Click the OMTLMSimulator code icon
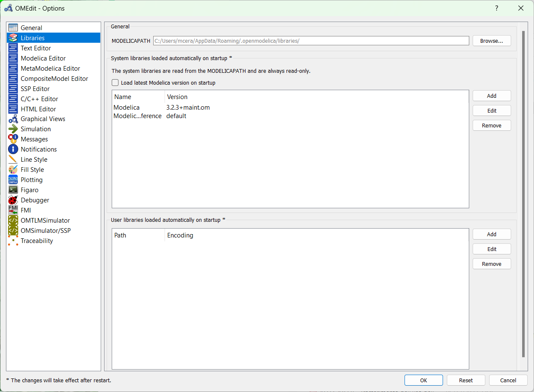 13,221
